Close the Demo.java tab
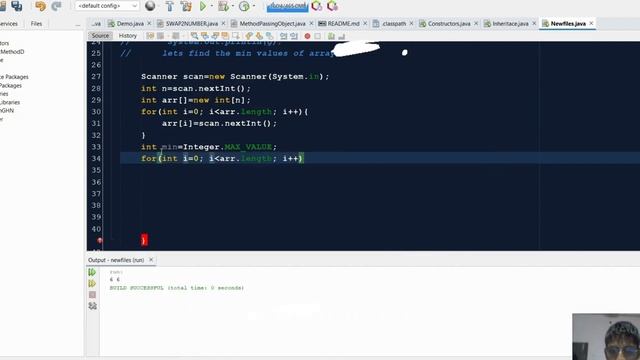 coord(149,24)
